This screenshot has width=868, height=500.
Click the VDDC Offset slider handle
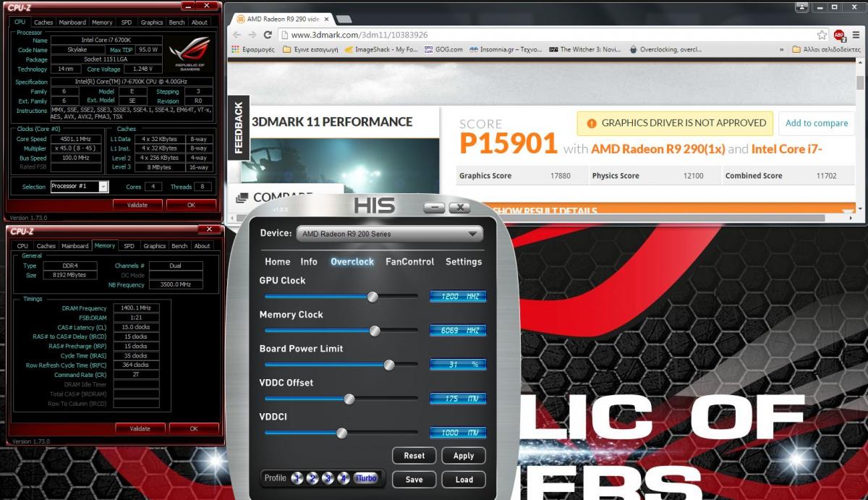click(349, 399)
